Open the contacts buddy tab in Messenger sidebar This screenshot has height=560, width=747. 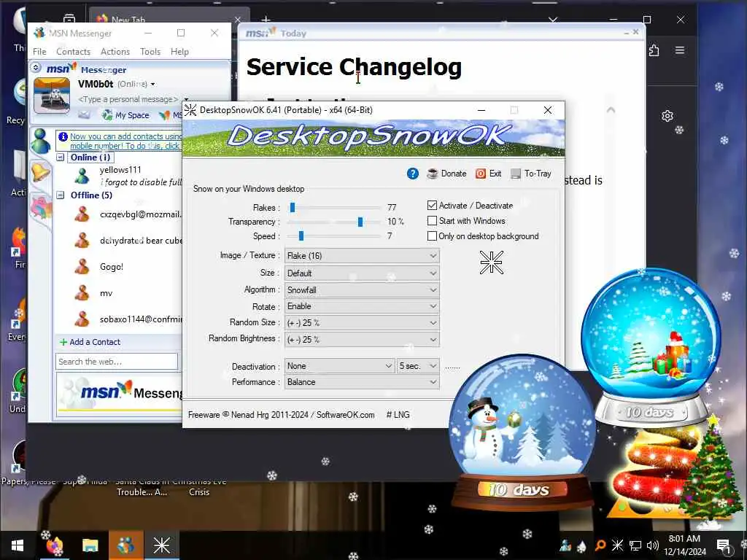pos(41,141)
